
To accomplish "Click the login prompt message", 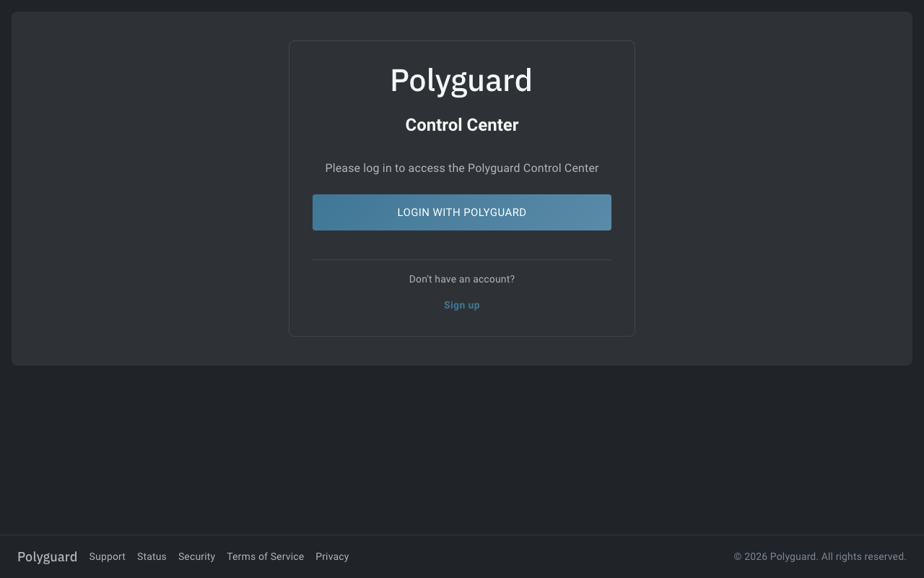I will click(461, 168).
